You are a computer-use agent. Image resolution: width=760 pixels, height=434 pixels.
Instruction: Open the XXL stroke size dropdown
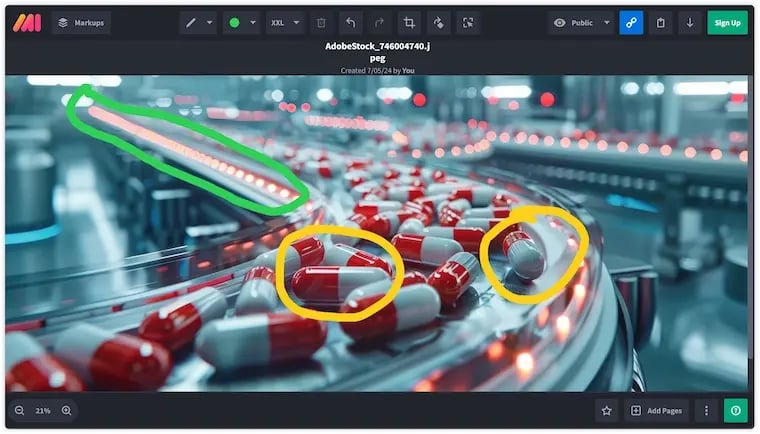tap(285, 22)
